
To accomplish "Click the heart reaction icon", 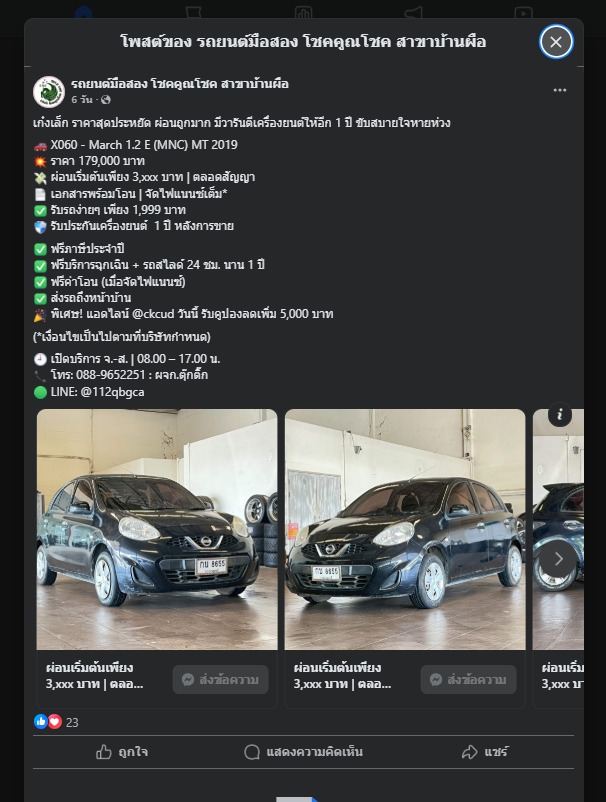I will 55,721.
